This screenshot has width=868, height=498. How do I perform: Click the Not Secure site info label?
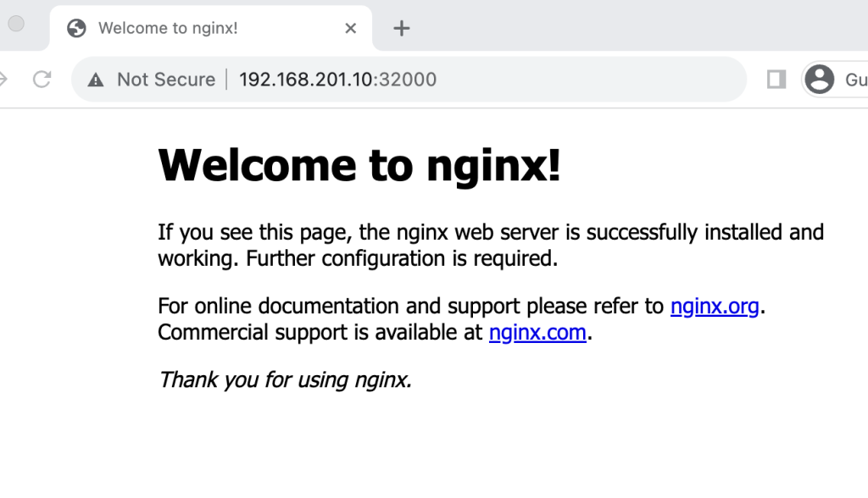(x=166, y=80)
